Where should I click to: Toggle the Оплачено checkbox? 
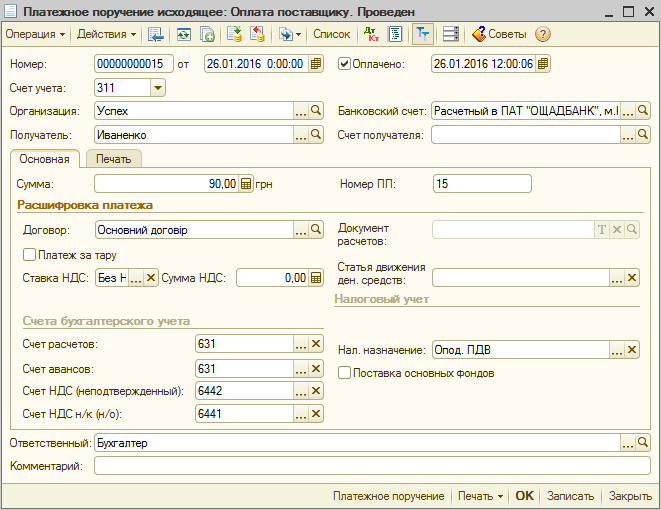tap(346, 64)
